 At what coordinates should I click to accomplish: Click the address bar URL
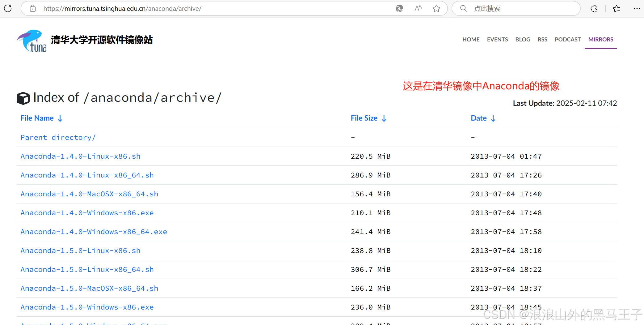[122, 9]
